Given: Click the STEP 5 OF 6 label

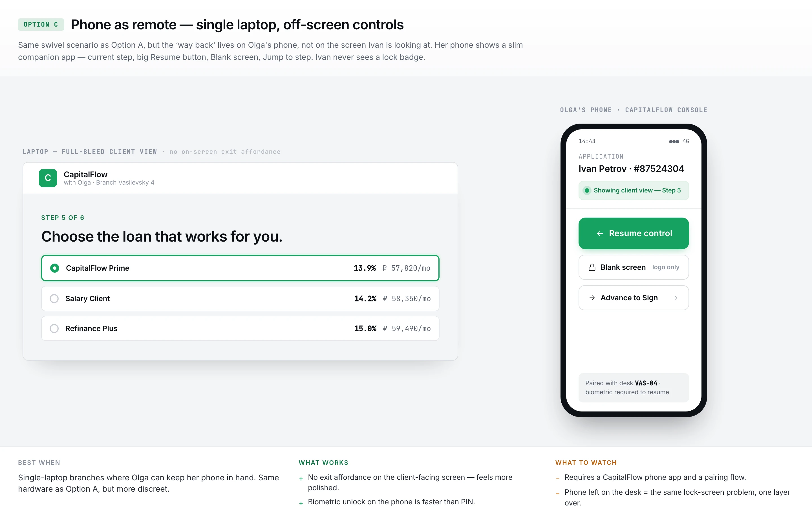Looking at the screenshot, I should click(63, 218).
